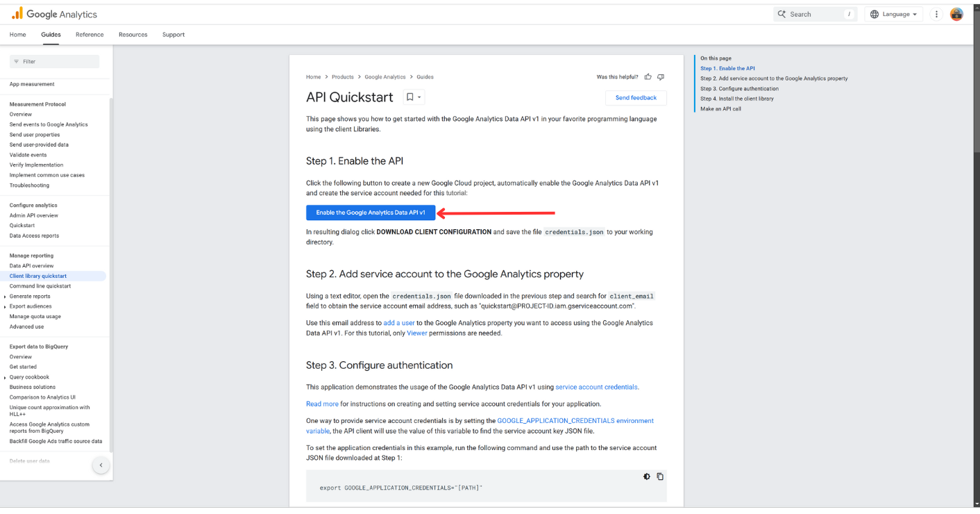Click the user profile avatar
Image resolution: width=980 pixels, height=514 pixels.
(956, 14)
